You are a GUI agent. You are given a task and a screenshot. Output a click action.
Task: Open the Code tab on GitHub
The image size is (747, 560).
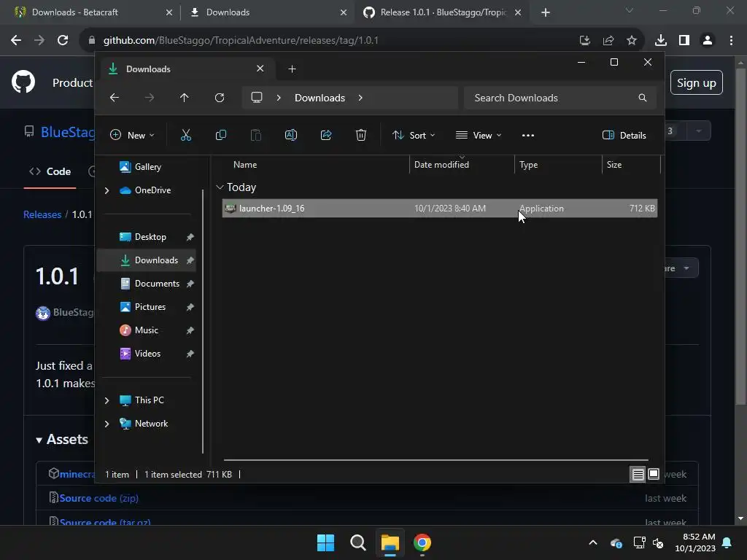click(50, 171)
